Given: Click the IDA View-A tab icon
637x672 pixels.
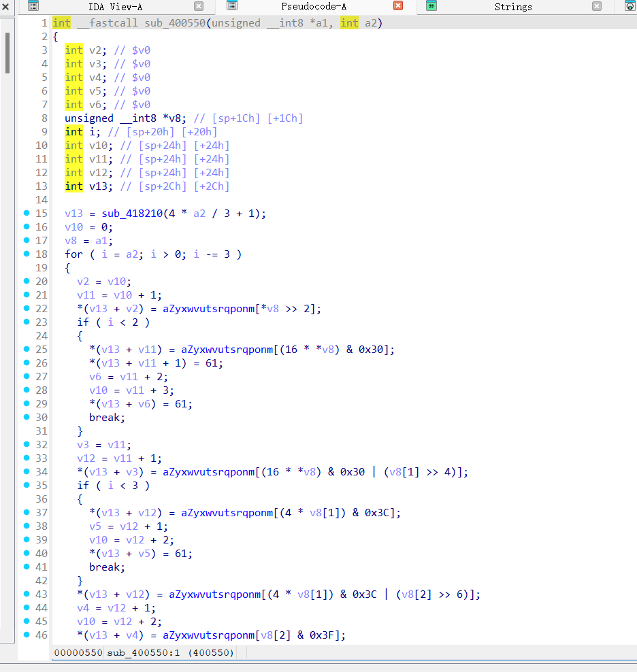Looking at the screenshot, I should (x=33, y=6).
